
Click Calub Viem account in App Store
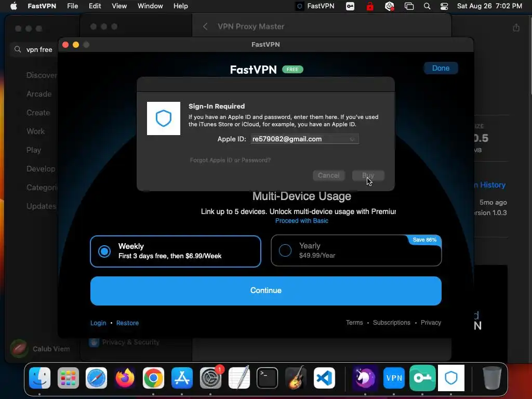click(40, 349)
